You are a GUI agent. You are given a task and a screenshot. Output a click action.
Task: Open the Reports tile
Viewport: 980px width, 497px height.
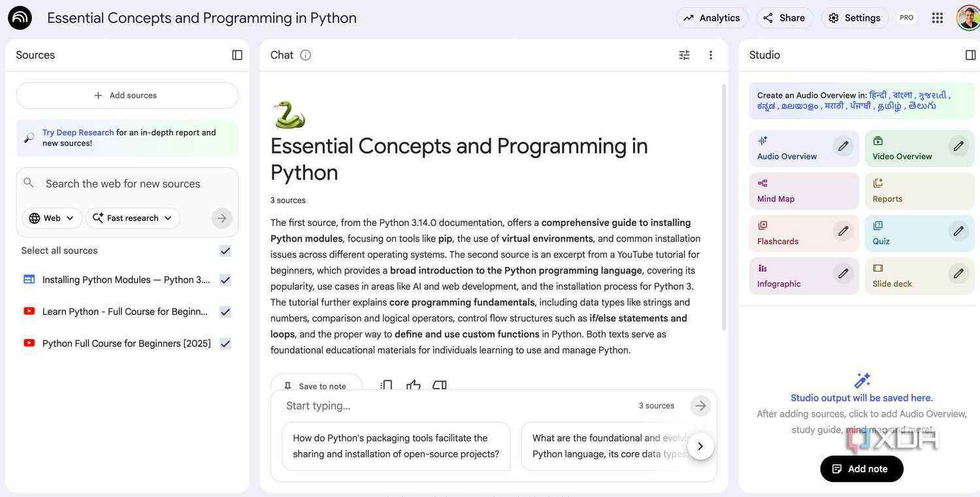[x=919, y=191]
